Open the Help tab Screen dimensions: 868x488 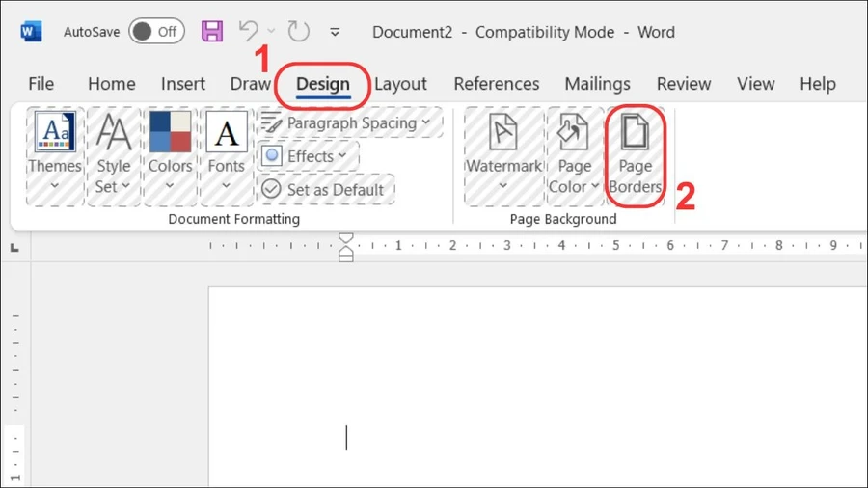click(x=818, y=84)
